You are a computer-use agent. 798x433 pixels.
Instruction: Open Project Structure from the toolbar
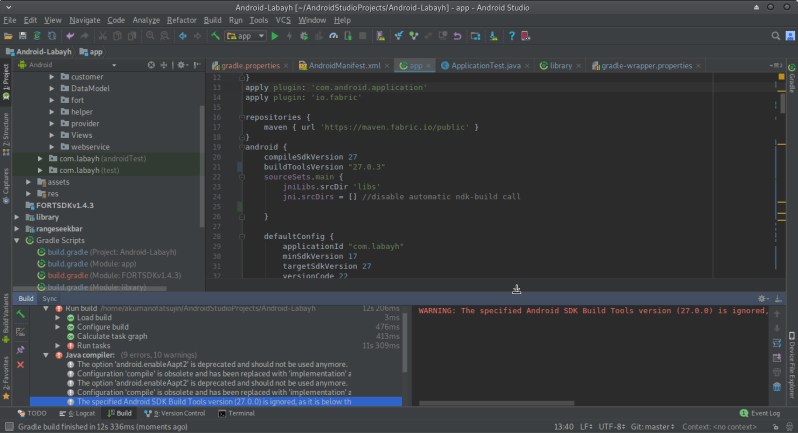(475, 36)
